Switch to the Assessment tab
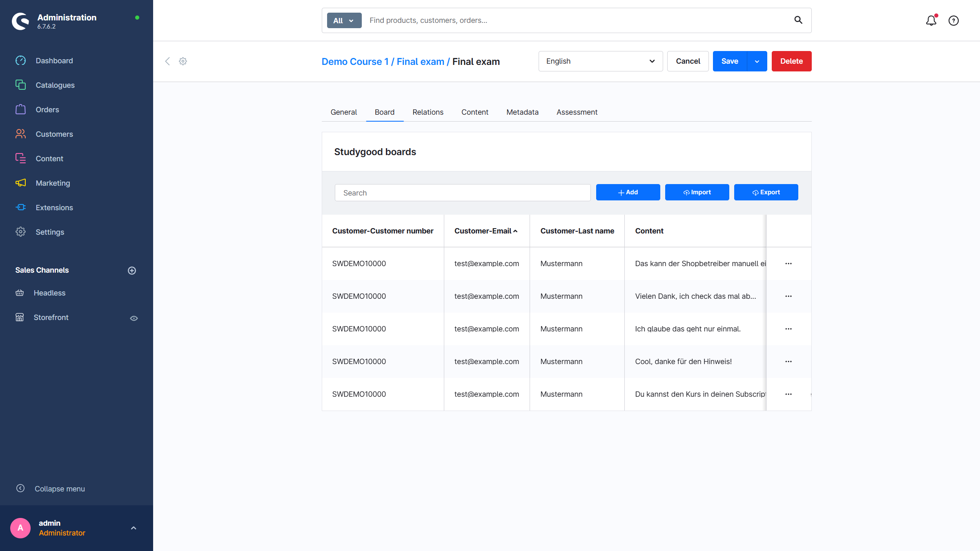The height and width of the screenshot is (551, 980). (x=577, y=112)
